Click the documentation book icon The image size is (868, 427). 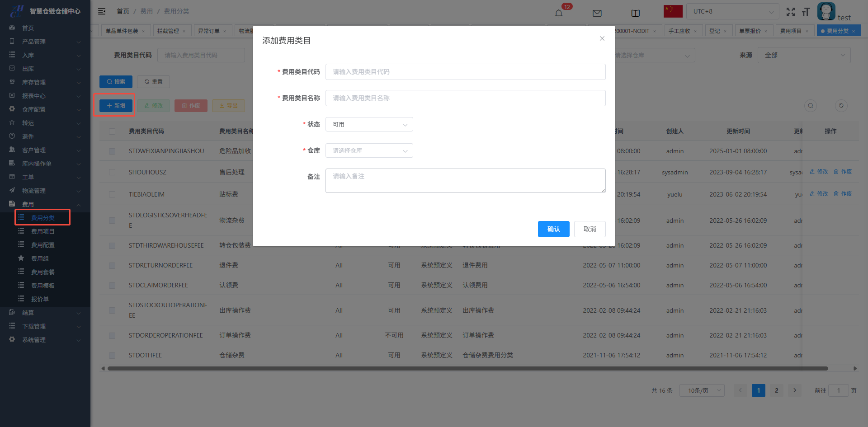635,14
